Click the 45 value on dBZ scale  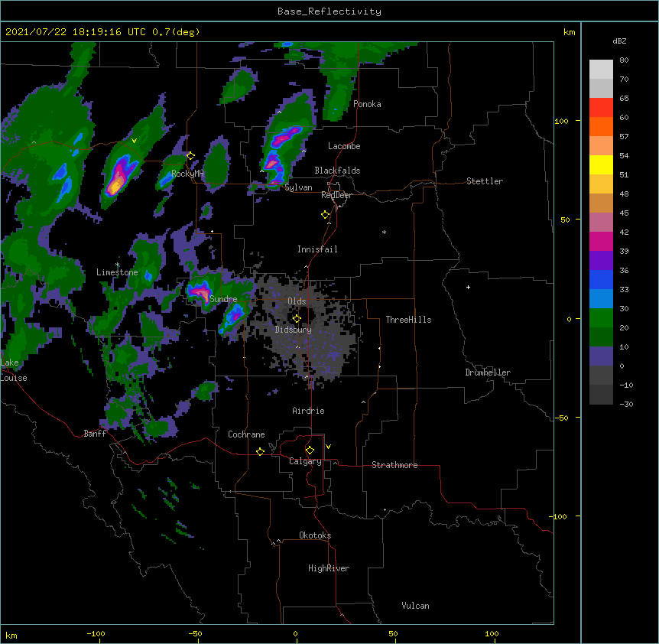tap(624, 213)
